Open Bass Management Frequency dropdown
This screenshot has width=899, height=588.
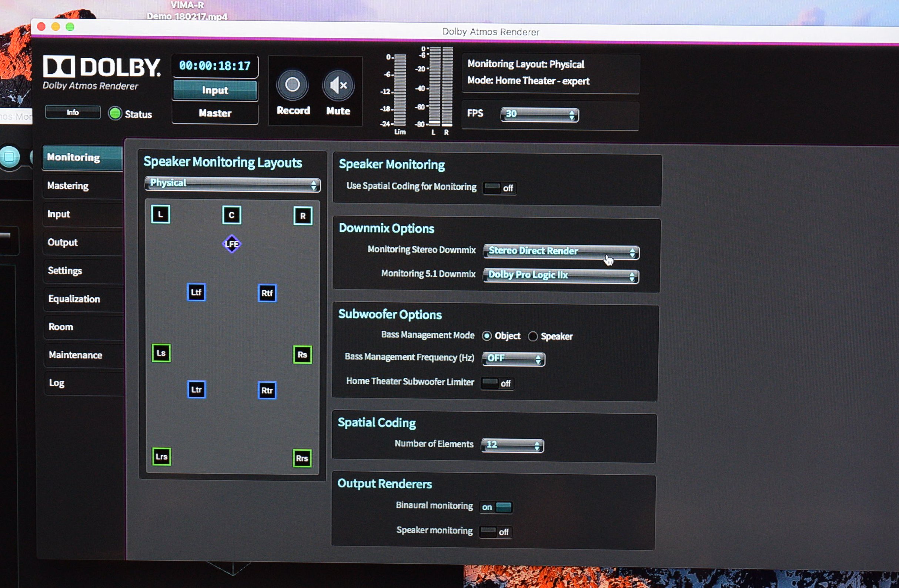(x=513, y=359)
